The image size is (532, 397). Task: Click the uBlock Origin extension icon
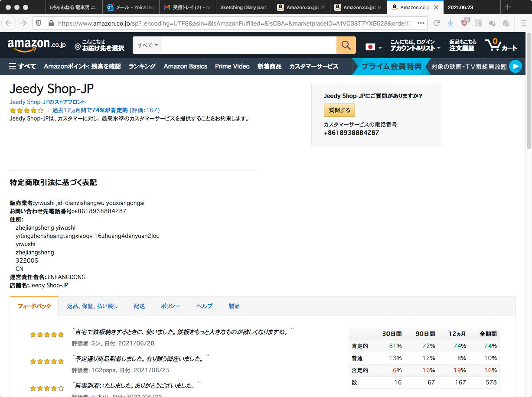(465, 23)
